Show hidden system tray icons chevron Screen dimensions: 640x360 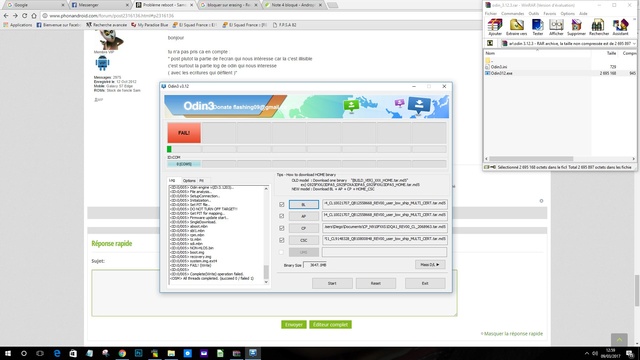(587, 353)
